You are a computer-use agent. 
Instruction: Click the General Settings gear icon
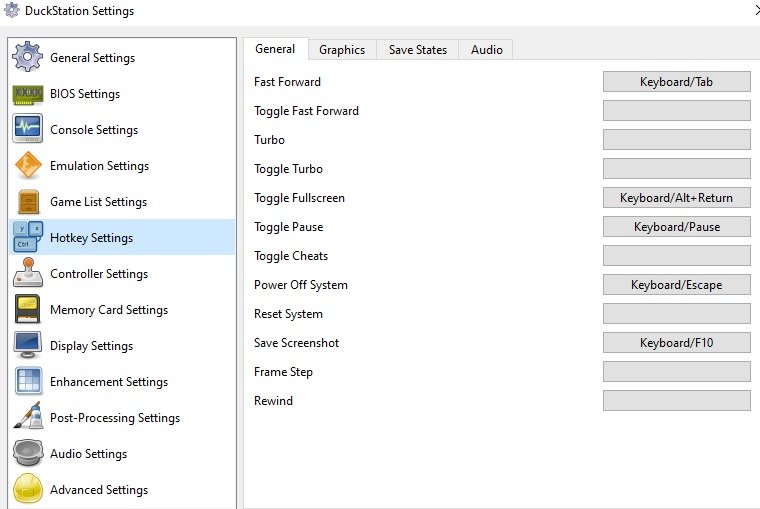point(28,57)
